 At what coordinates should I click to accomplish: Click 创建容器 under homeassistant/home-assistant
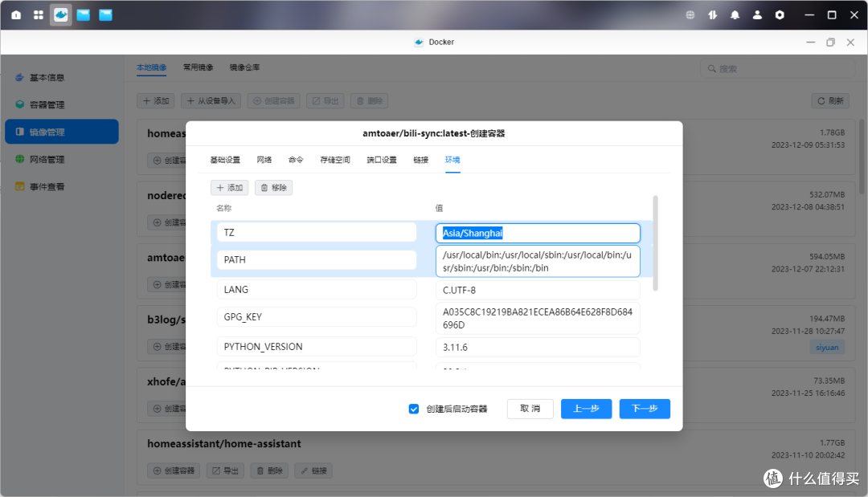[x=174, y=471]
